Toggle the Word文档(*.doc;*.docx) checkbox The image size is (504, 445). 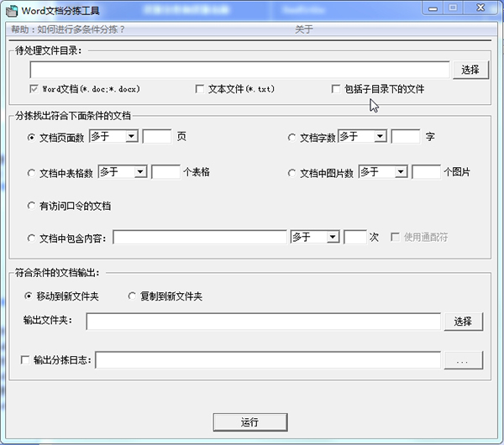[x=34, y=89]
